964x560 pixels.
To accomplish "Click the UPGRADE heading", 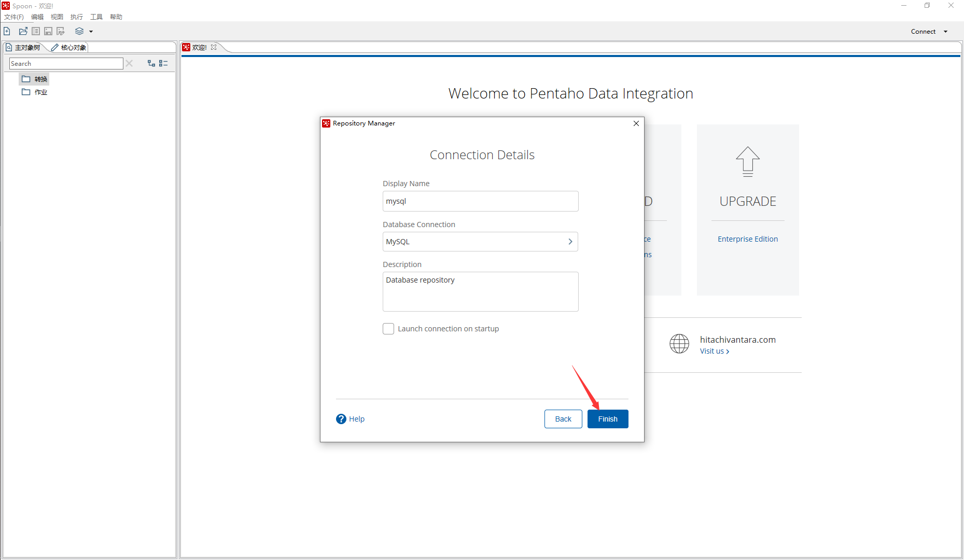I will pyautogui.click(x=748, y=201).
